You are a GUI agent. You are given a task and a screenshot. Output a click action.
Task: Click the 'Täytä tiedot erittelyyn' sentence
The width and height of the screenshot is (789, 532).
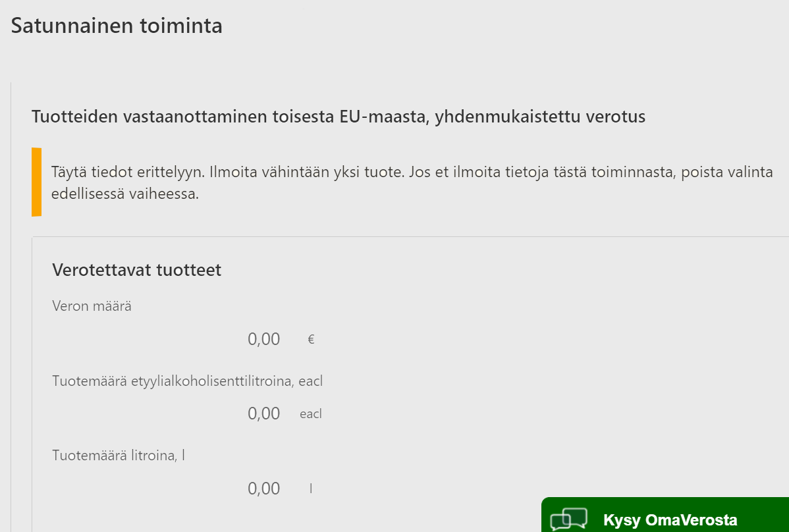tap(128, 173)
